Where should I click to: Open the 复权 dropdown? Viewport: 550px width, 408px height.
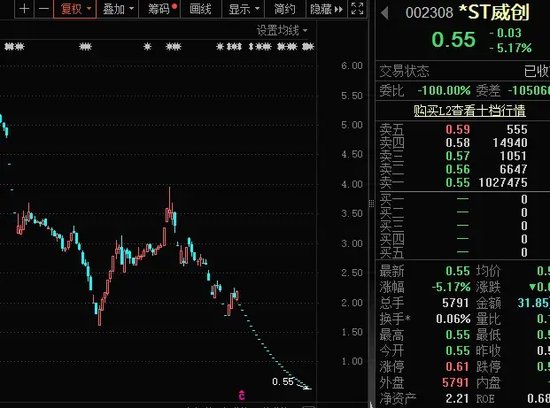[75, 9]
